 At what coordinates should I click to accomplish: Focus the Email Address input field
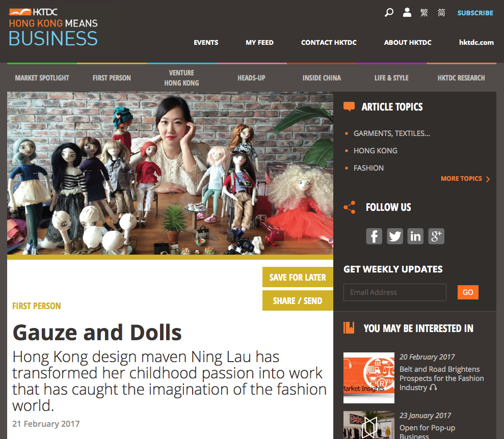395,292
